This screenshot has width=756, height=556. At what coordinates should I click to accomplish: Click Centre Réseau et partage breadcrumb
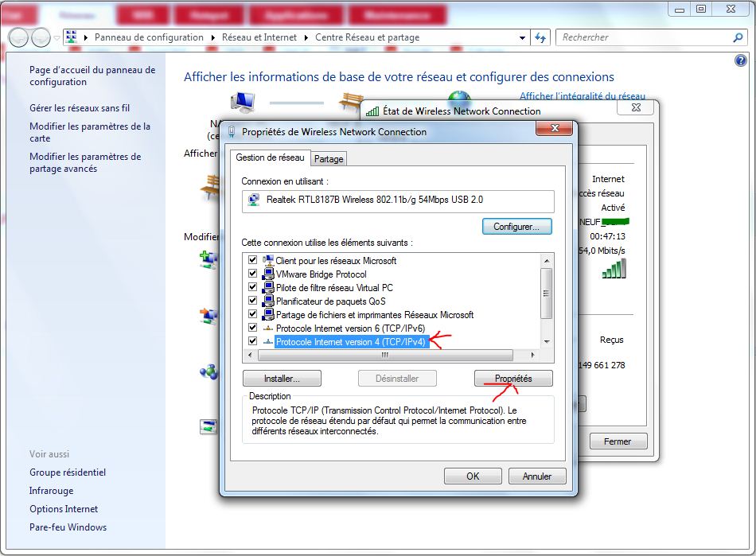point(368,37)
